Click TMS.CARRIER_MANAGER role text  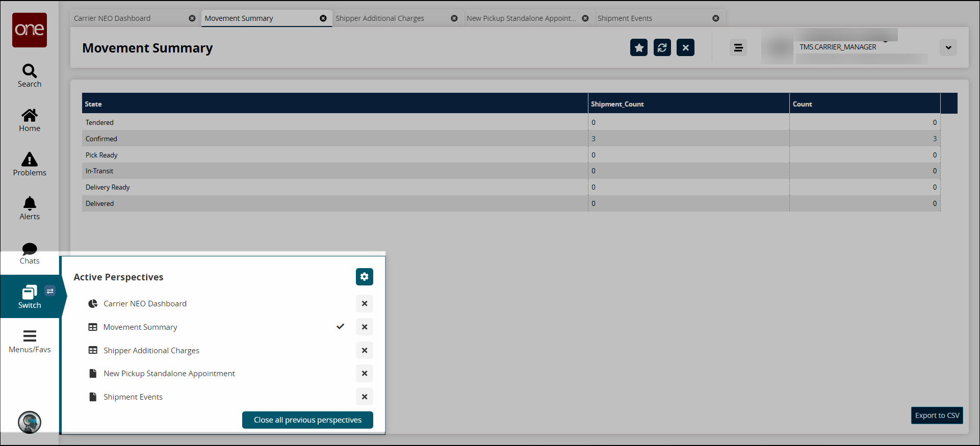tap(838, 47)
